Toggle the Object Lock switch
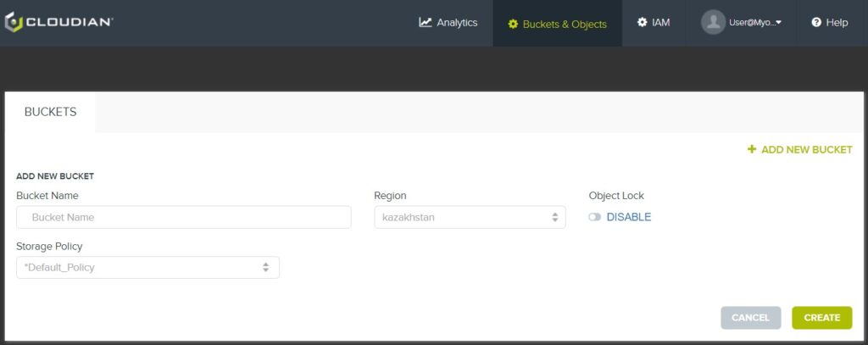 point(594,217)
